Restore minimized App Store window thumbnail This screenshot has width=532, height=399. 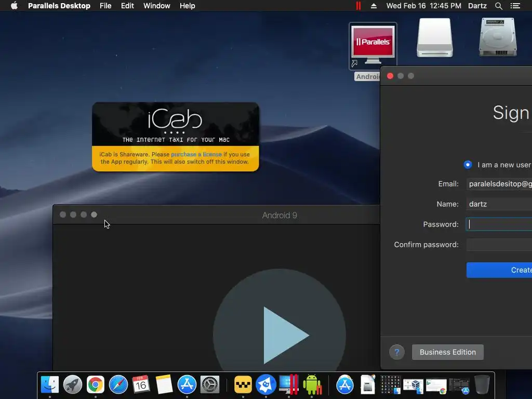pos(459,386)
